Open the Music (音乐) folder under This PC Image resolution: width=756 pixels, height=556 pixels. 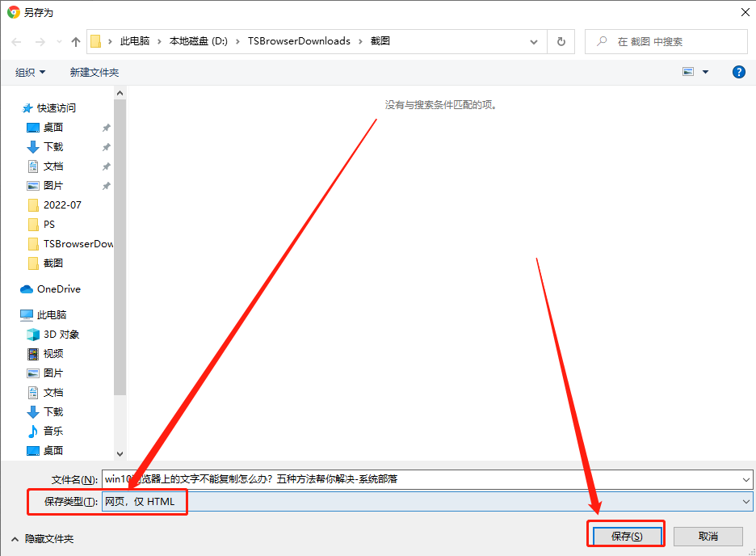pos(52,431)
